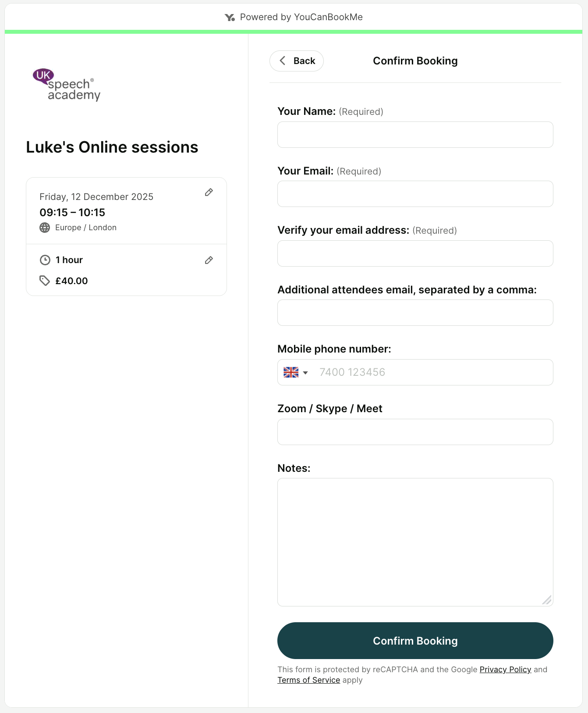Click the Back button
The image size is (588, 713).
pos(296,61)
